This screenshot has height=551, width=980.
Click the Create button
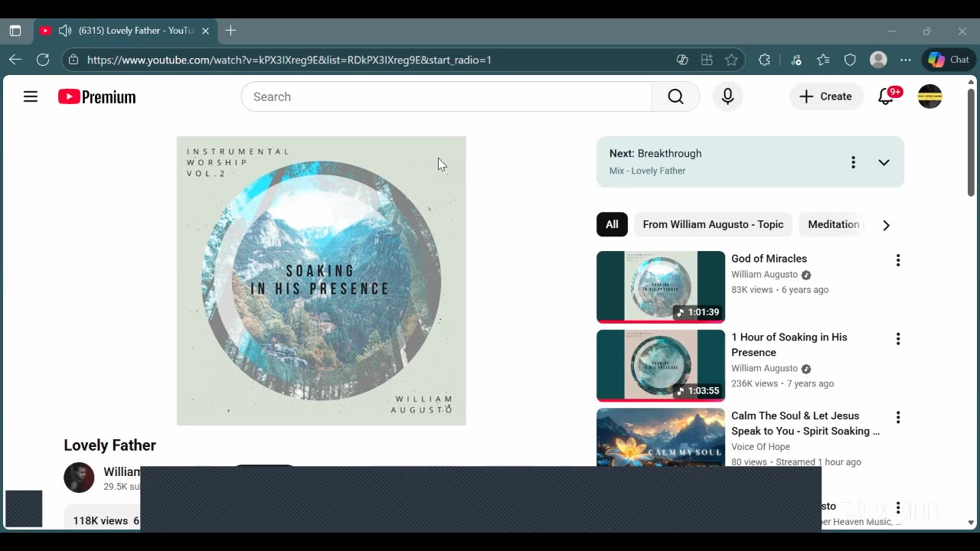pos(826,96)
